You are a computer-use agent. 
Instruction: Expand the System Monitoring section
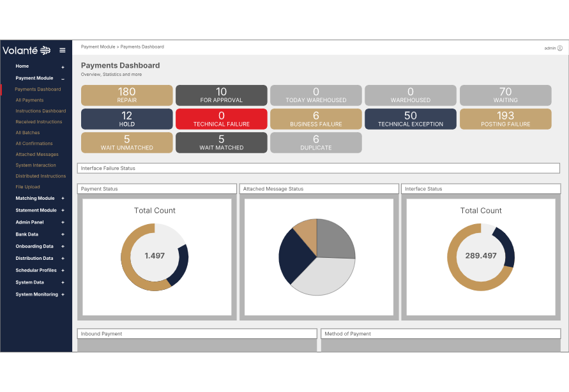tap(63, 294)
